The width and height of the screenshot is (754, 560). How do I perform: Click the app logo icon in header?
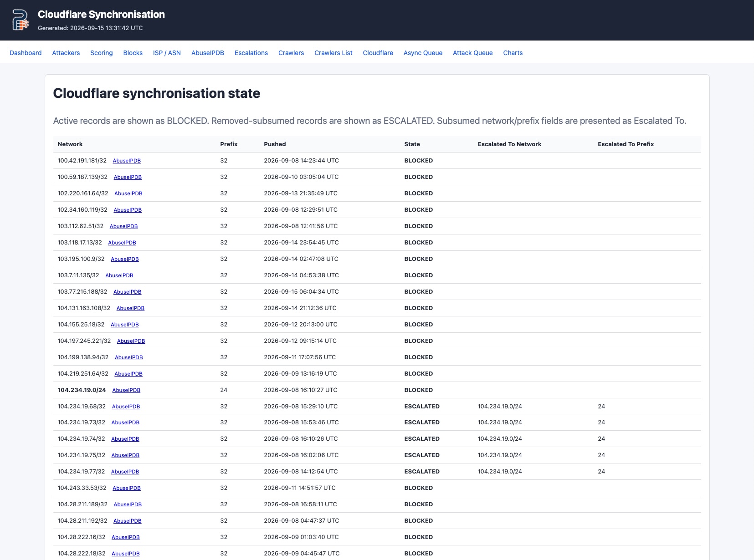tap(21, 20)
